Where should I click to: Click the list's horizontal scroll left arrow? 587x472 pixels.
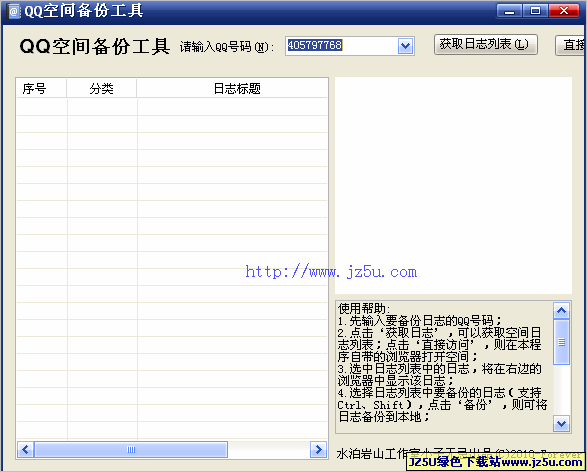(25, 449)
